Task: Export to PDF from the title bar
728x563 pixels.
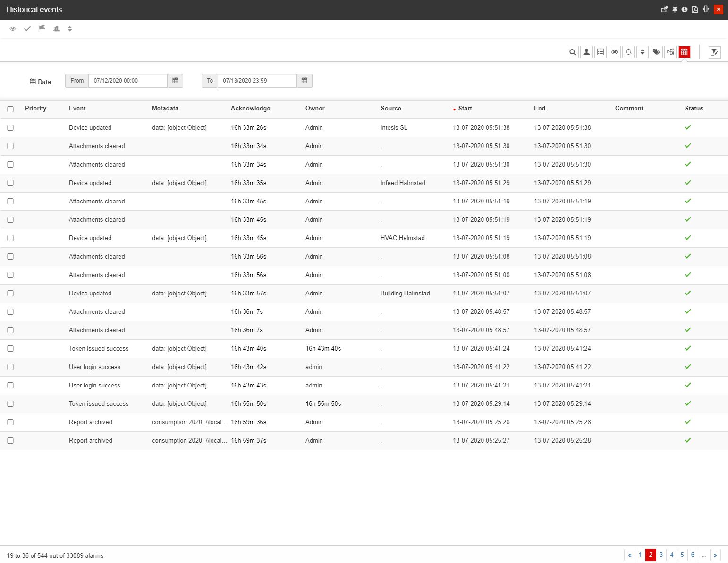Action: (x=695, y=9)
